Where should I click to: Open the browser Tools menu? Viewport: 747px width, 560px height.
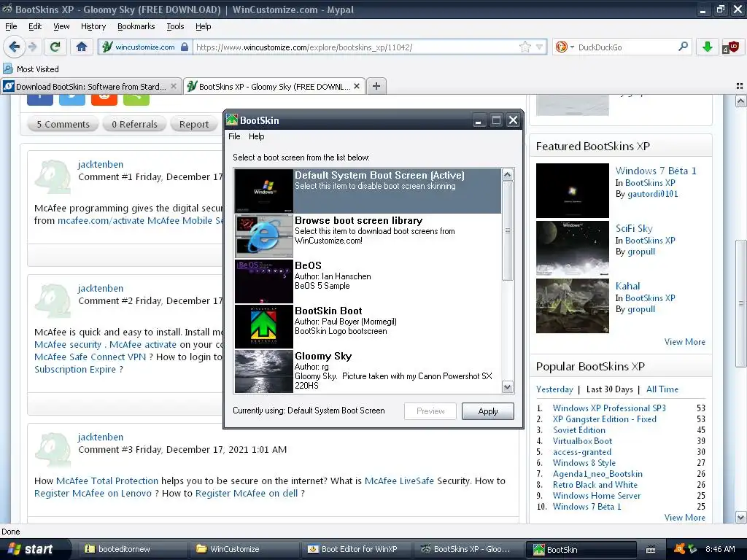point(175,26)
